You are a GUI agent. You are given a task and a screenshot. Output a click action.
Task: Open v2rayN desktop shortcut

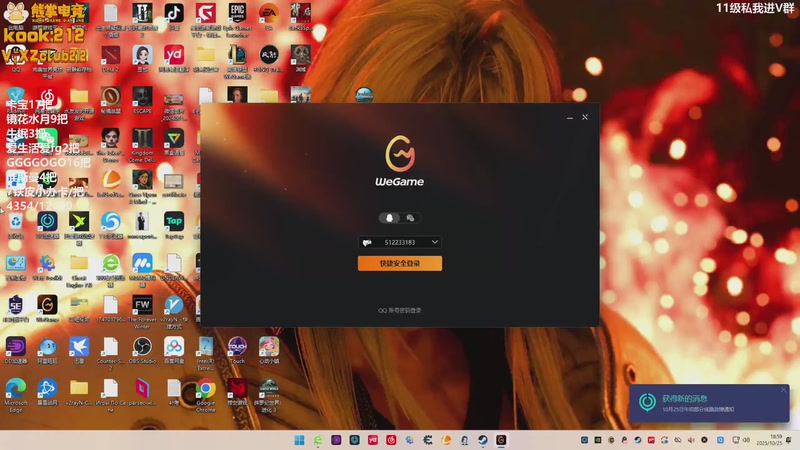pos(174,311)
